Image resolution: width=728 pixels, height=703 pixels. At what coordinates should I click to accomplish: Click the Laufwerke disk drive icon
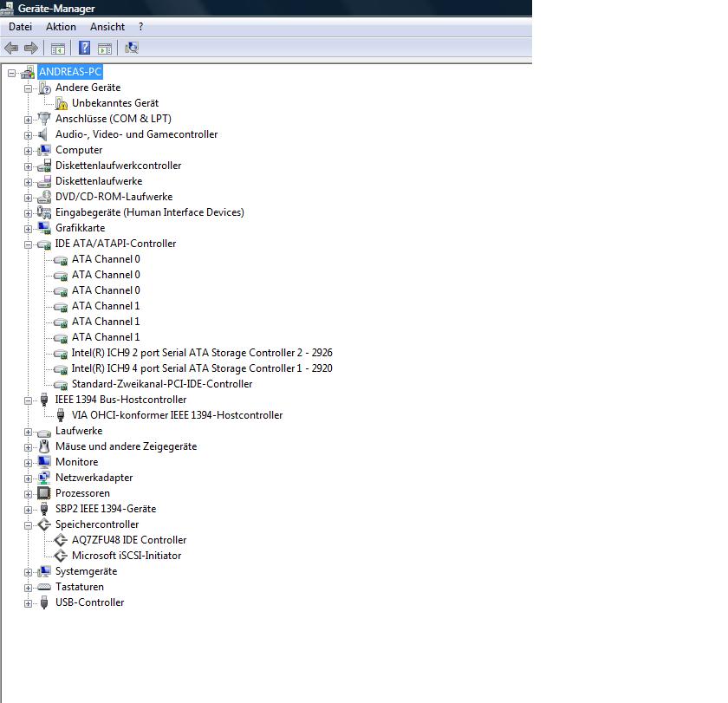(44, 433)
